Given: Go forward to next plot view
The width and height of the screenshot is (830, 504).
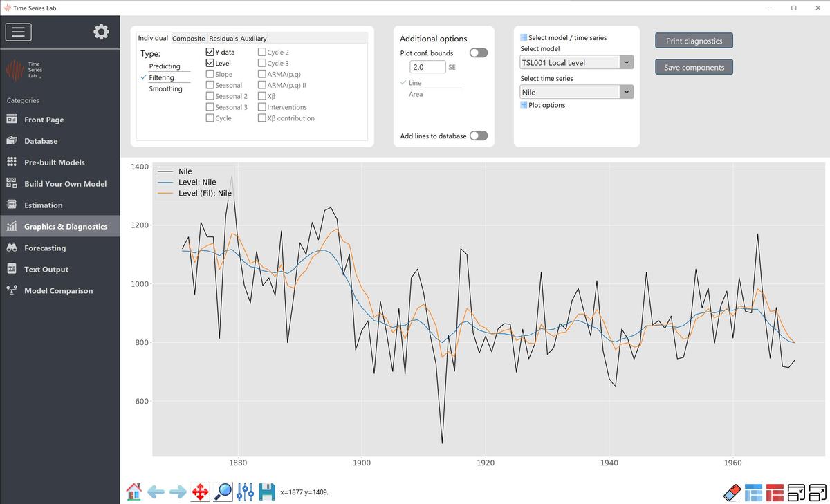Looking at the screenshot, I should tap(178, 492).
